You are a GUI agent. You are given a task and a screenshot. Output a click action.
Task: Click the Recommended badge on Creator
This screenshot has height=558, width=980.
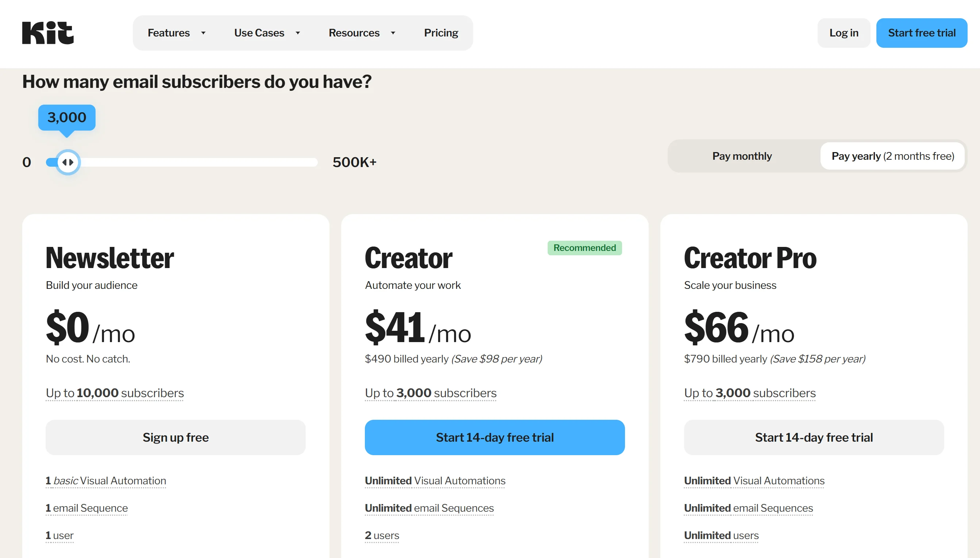click(584, 248)
